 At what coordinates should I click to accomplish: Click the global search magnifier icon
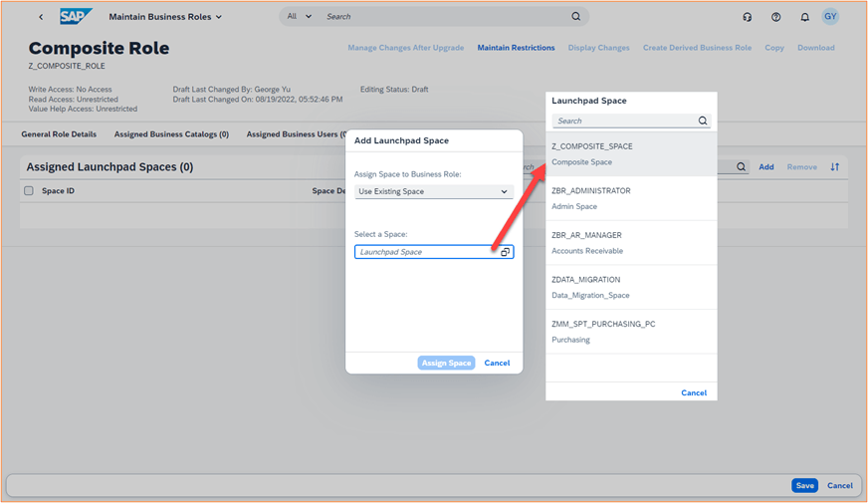575,17
